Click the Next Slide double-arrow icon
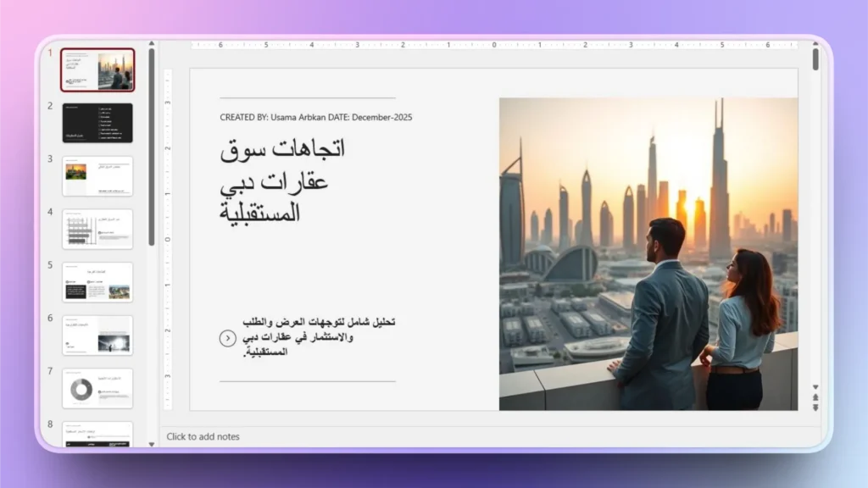Viewport: 868px width, 488px height. [x=815, y=406]
